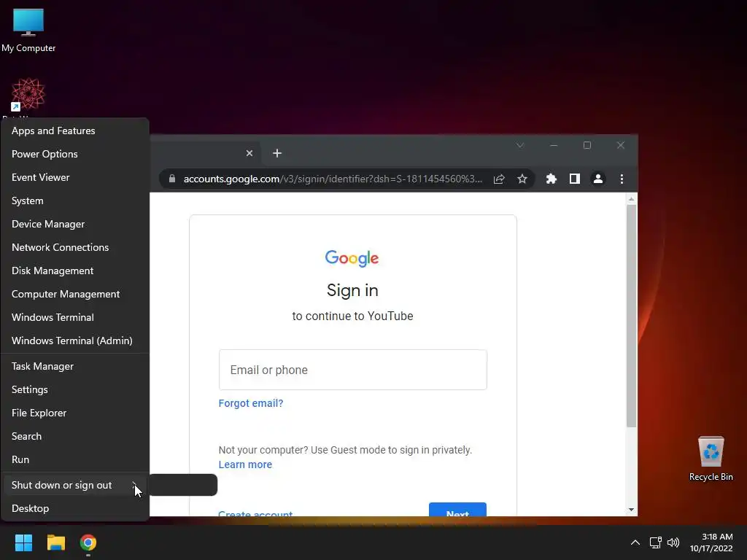Open the My Computer desktop icon
This screenshot has height=560, width=747.
click(28, 31)
